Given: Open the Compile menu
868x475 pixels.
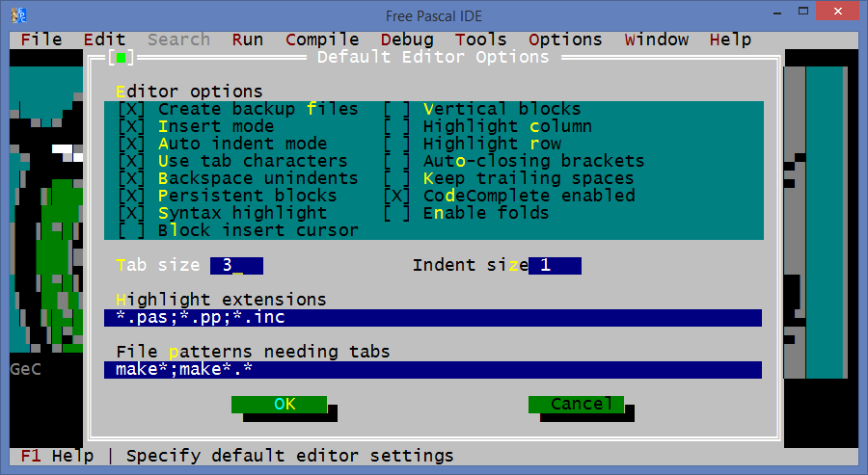Looking at the screenshot, I should [x=322, y=40].
